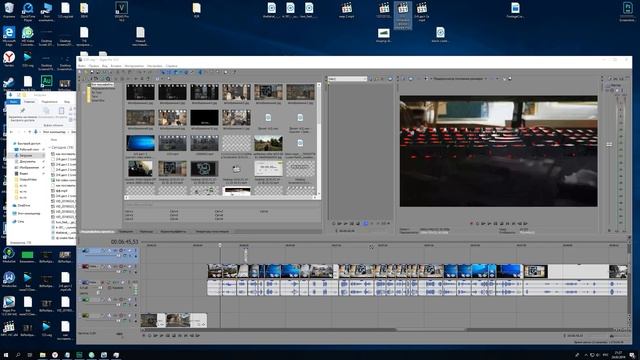
Task: Switch to the Видеоэффекты tab
Action: (x=173, y=231)
